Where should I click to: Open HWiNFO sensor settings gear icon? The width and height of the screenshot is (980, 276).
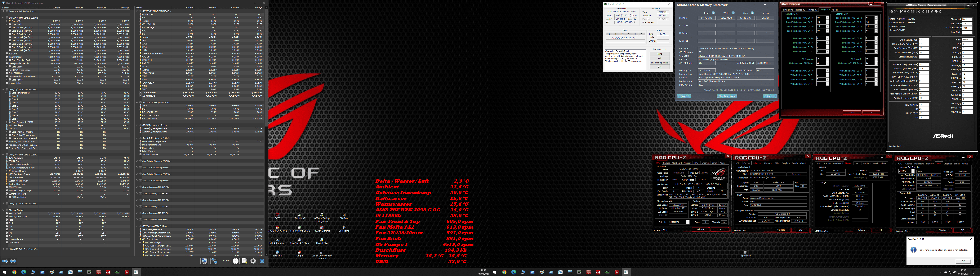[253, 261]
